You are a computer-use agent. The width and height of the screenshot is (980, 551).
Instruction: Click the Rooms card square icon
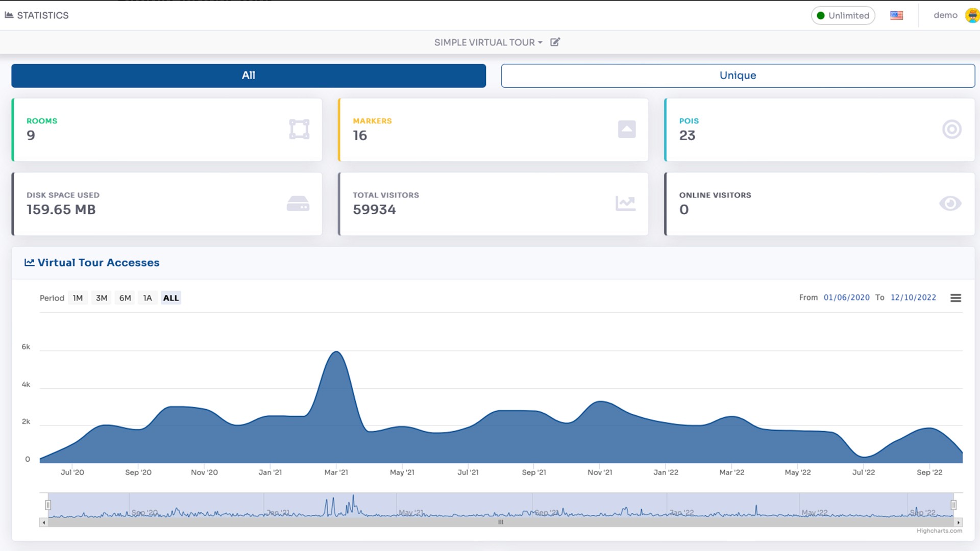[299, 129]
